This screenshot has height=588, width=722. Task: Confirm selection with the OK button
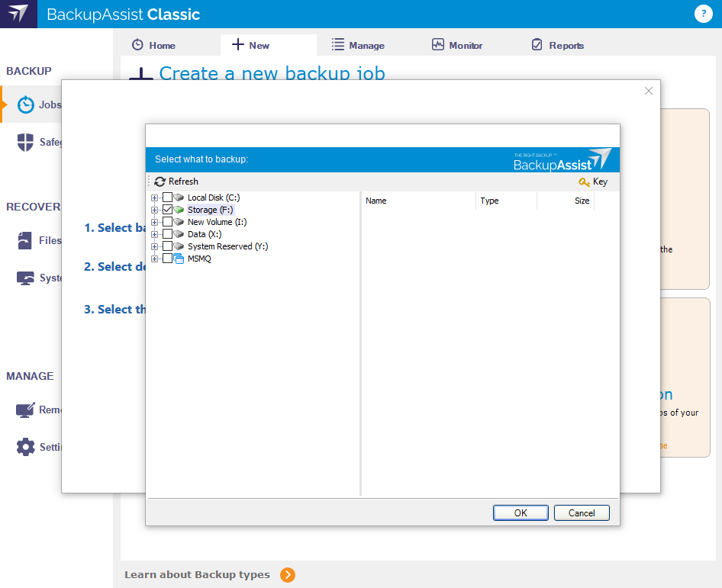521,513
